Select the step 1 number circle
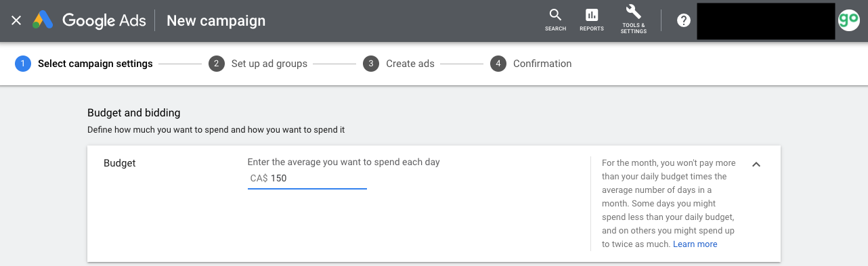The height and width of the screenshot is (266, 868). pyautogui.click(x=23, y=64)
